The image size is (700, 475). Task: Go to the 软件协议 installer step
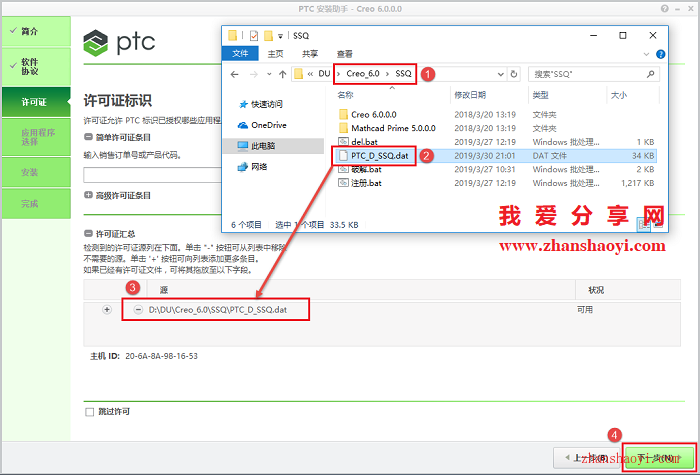[x=36, y=67]
